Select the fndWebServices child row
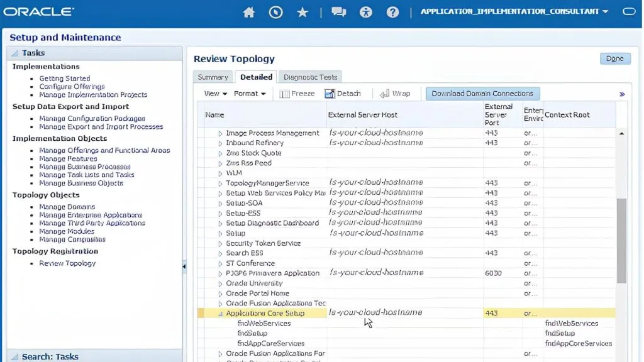Screen dimensions: 644x362 pyautogui.click(x=406, y=324)
